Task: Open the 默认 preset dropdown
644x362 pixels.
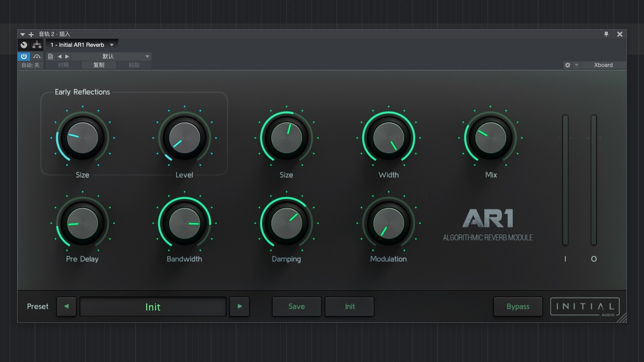Action: tap(111, 56)
